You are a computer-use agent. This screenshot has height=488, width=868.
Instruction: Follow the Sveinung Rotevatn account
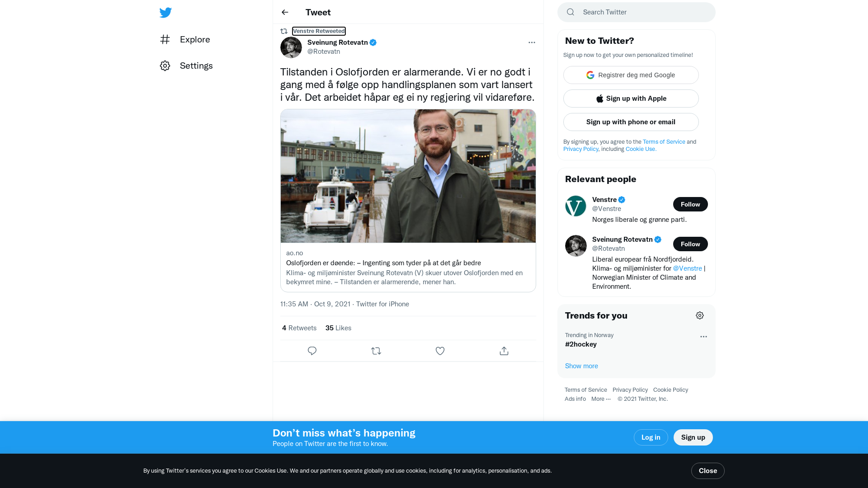pyautogui.click(x=690, y=244)
